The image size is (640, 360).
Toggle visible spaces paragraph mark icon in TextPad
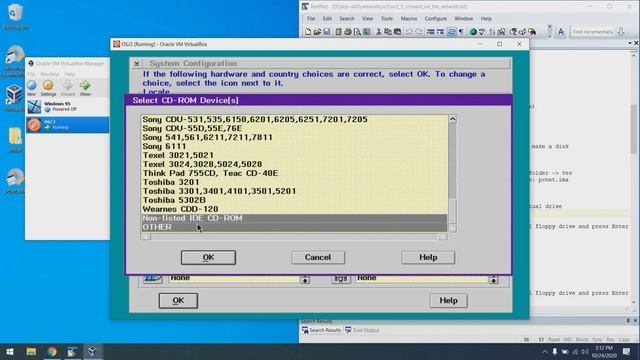461,32
